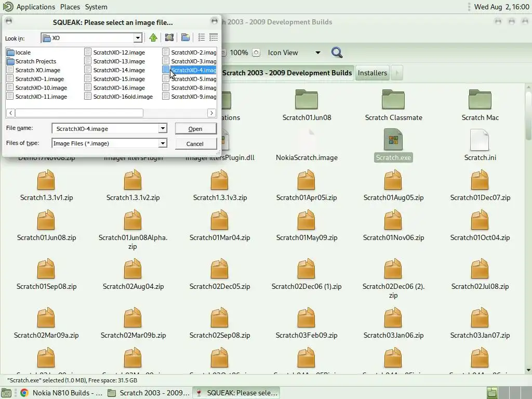Select ScratchXO-16old.image file
The height and width of the screenshot is (399, 532).
[x=119, y=96]
